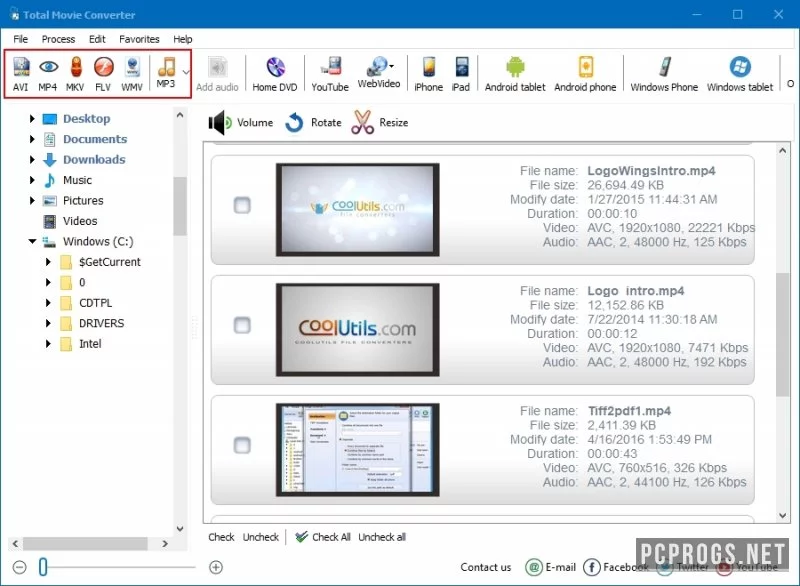This screenshot has height=586, width=800.
Task: Open the Facebook contact link
Action: 615,567
